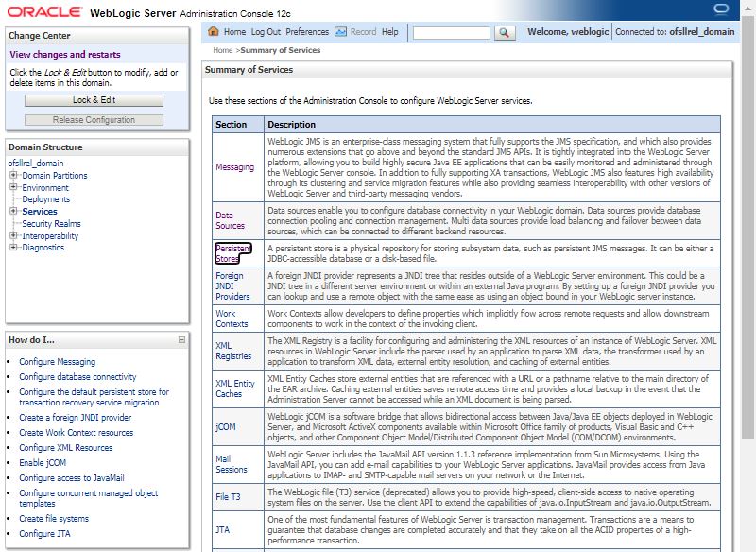Select Deployments in Domain Structure
The height and width of the screenshot is (552, 756).
click(45, 199)
